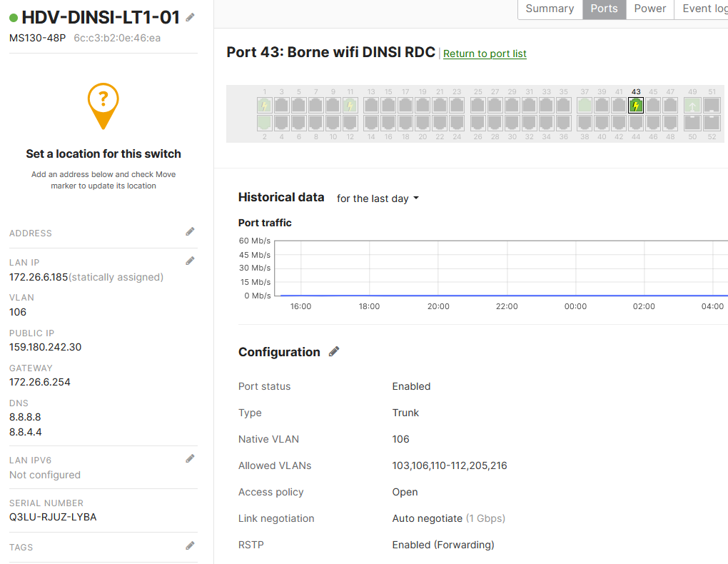The height and width of the screenshot is (564, 728).
Task: Switch to the Ports tab
Action: [x=604, y=9]
